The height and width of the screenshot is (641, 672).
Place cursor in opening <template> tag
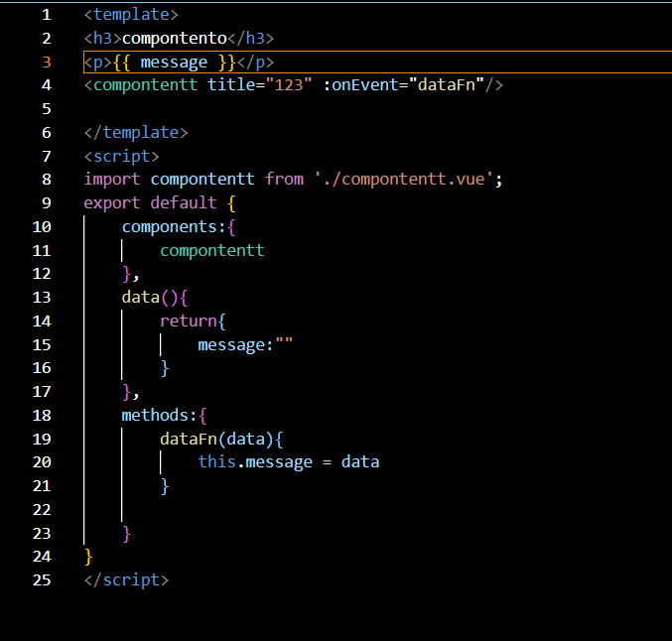131,15
